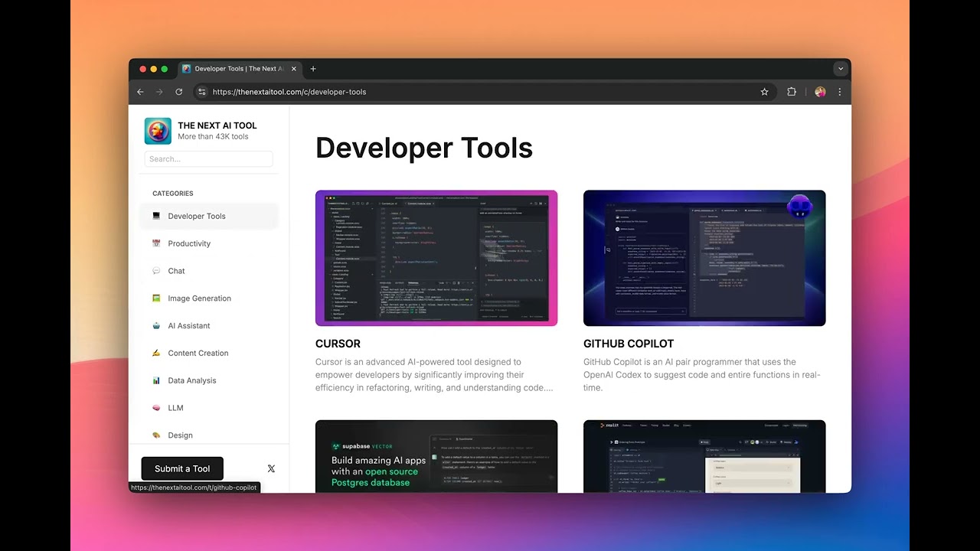Screen dimensions: 980x551
Task: Click the browser forward arrow
Action: point(159,92)
